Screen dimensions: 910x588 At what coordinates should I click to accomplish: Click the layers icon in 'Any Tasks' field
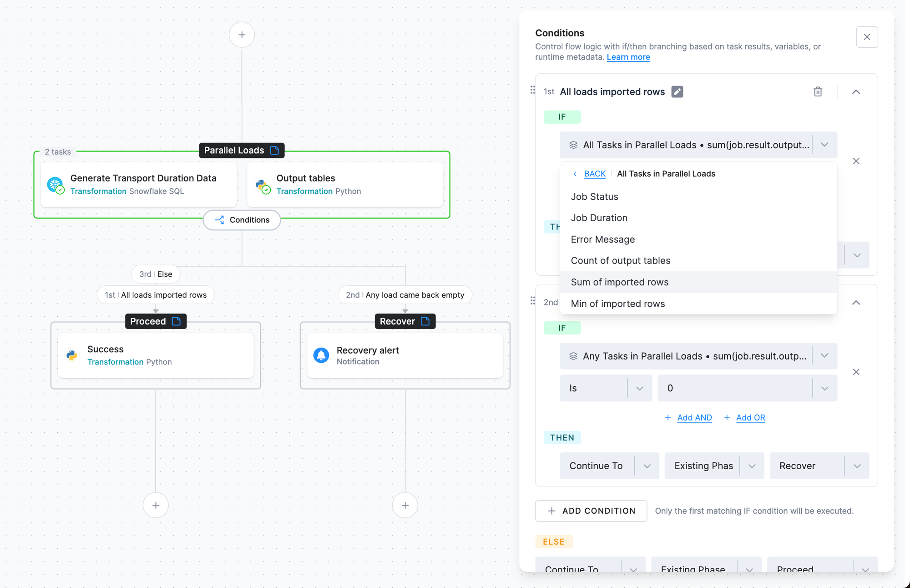573,356
